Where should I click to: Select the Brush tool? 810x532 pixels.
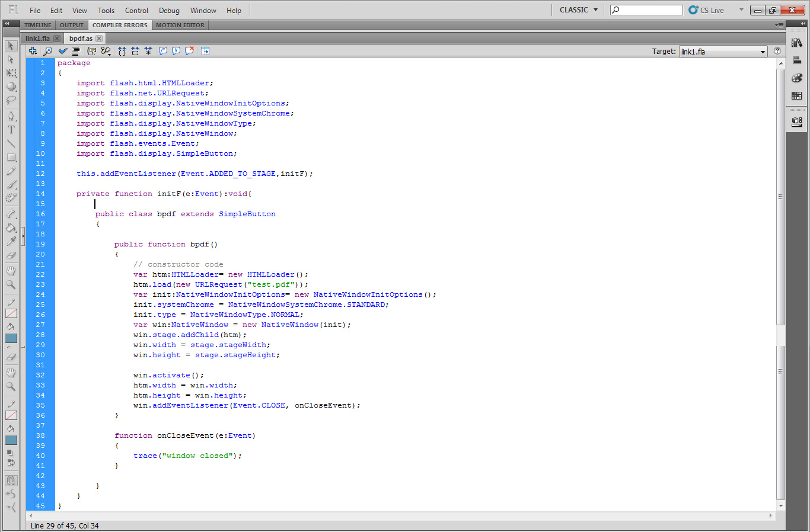point(11,184)
